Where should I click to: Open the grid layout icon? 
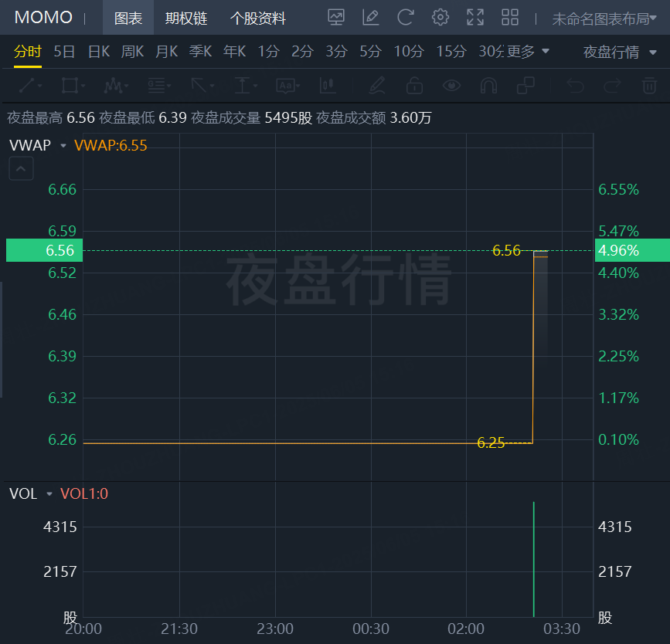pos(510,18)
